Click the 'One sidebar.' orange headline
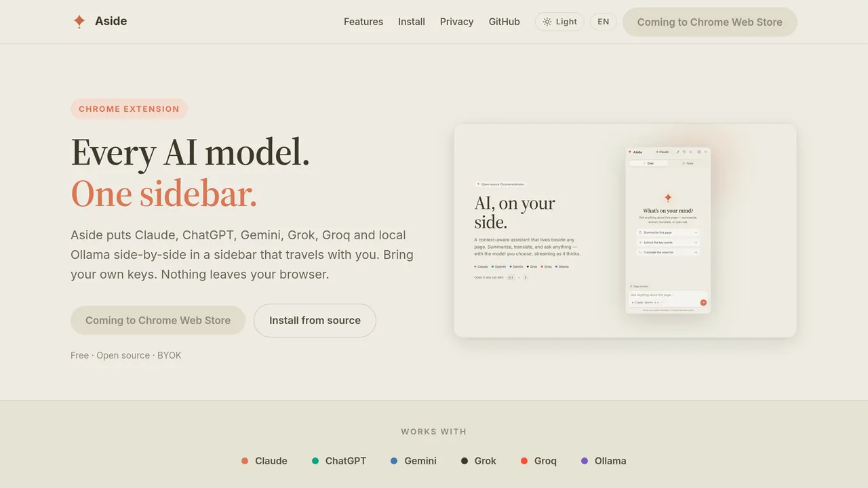 (x=164, y=193)
